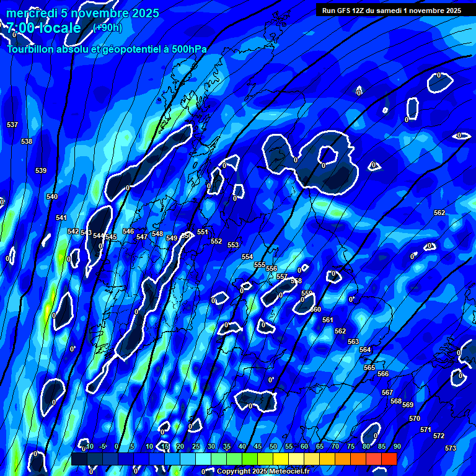Choose the orange swatch between 70 and 75
This screenshot has width=476, height=476.
[x=343, y=459]
